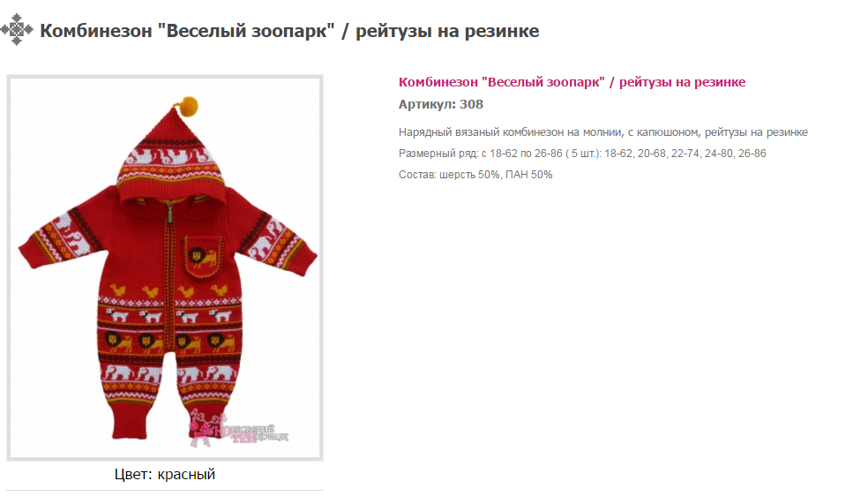Click the lion pocket on the jumpsuit chest
The image size is (868, 496).
click(203, 256)
